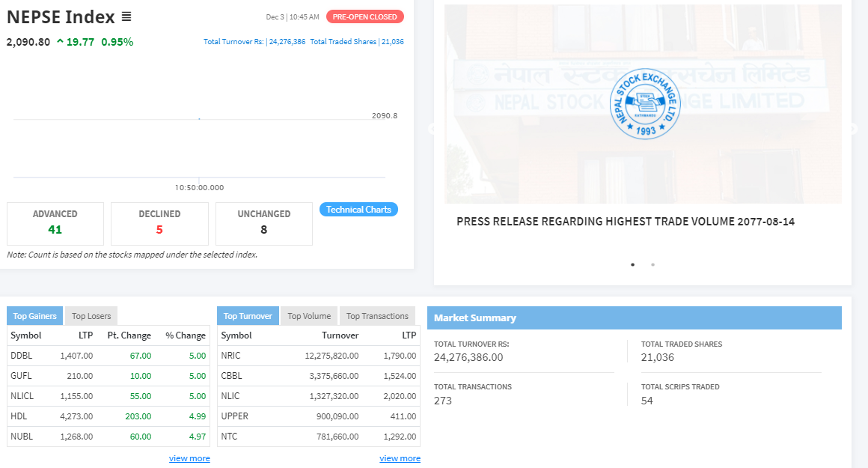Click the Total Traded Shares link above chart

[x=357, y=41]
